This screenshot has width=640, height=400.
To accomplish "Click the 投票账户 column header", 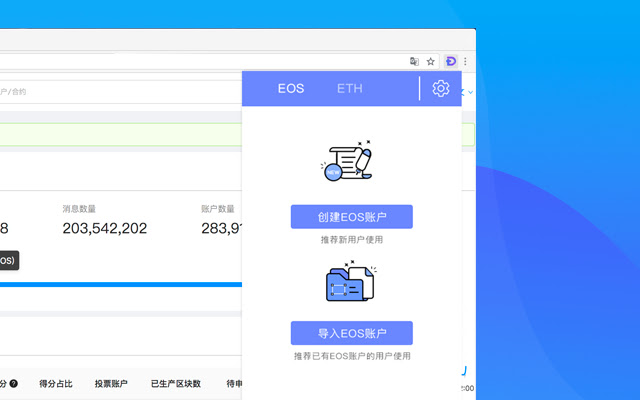I will [111, 384].
